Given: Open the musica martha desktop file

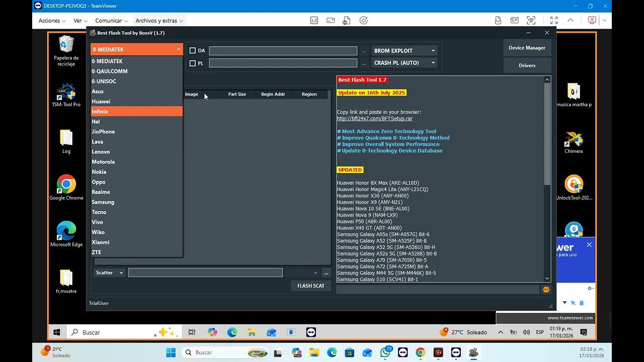Looking at the screenshot, I should pyautogui.click(x=574, y=96).
